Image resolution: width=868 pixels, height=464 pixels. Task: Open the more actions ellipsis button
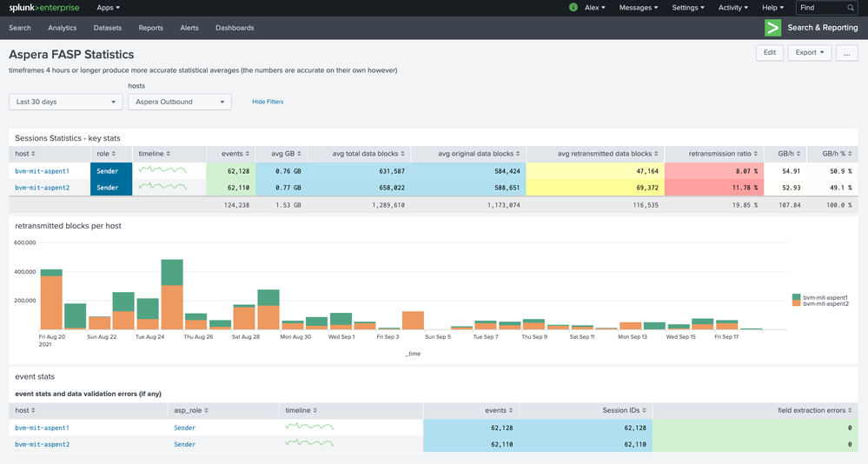click(846, 53)
